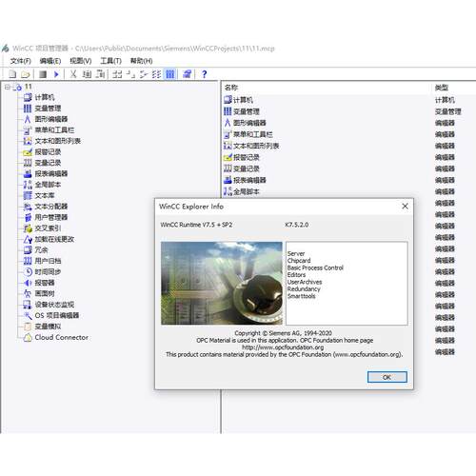Stop runtime with the Deactivate square icon
This screenshot has height=476, width=476.
(x=43, y=74)
